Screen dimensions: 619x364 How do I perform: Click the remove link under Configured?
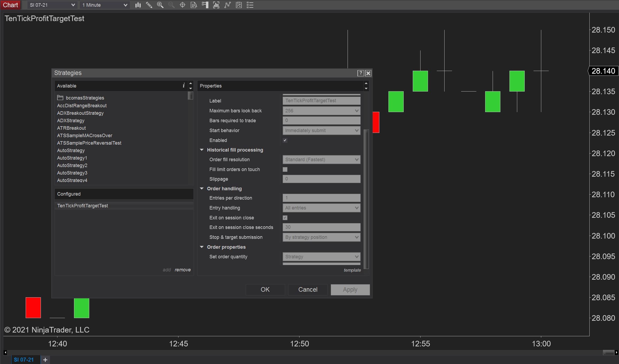pyautogui.click(x=182, y=270)
